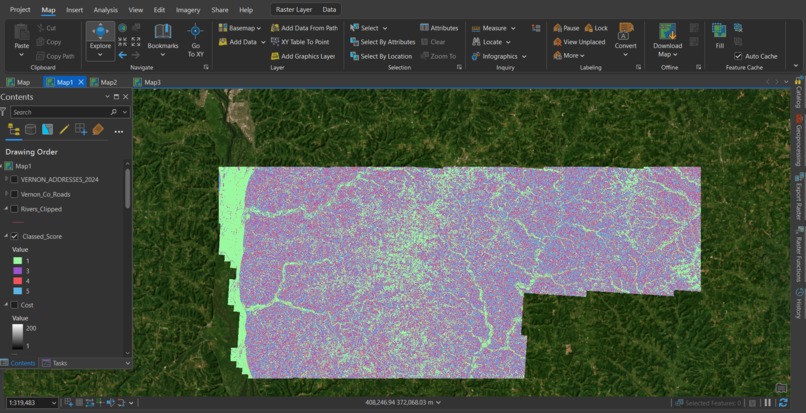Click green swatch for value 1
Screen dimensions: 806x413
coord(16,261)
